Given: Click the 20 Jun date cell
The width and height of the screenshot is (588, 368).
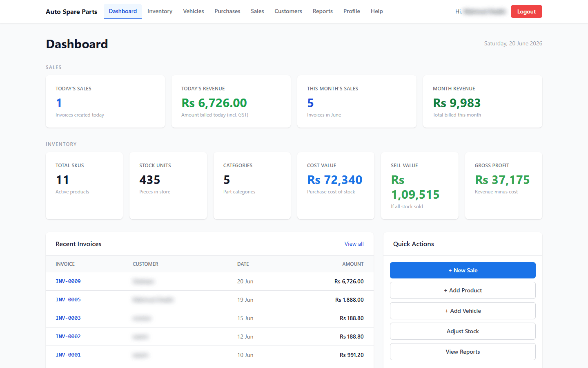Looking at the screenshot, I should point(245,281).
